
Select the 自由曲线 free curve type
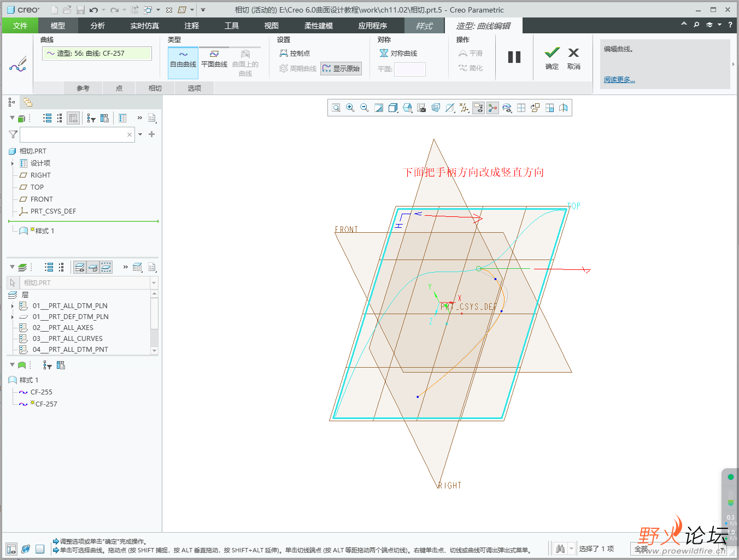tap(183, 63)
